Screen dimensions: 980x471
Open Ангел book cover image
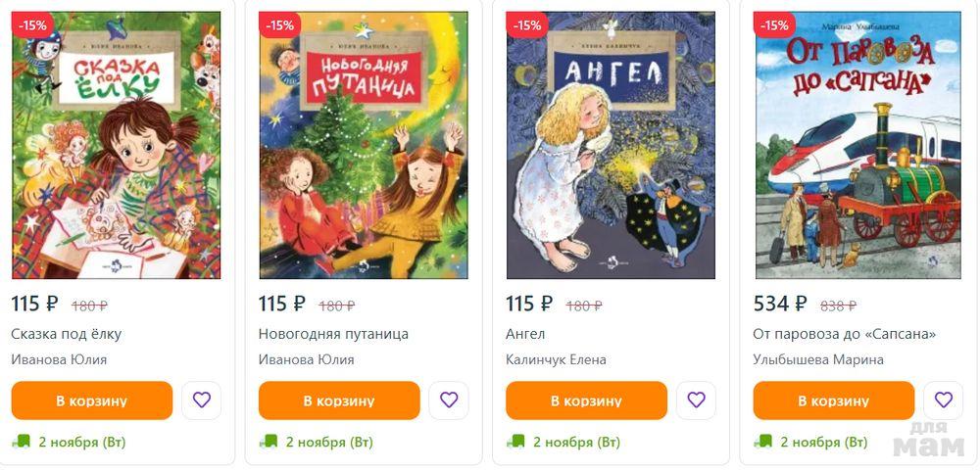click(x=611, y=146)
